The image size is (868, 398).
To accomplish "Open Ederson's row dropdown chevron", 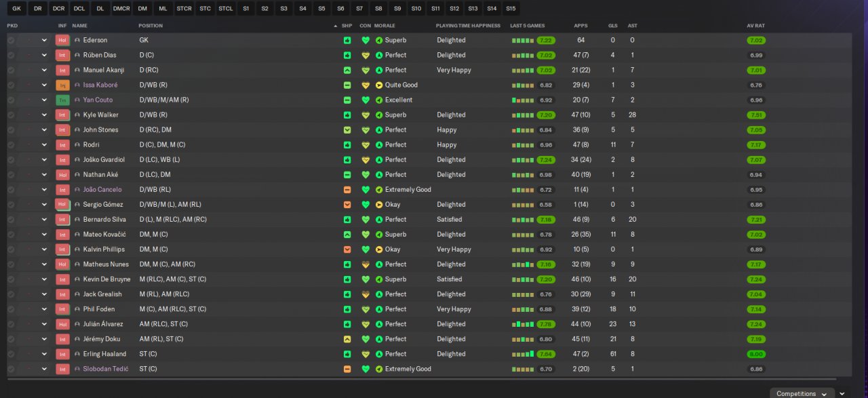I will (x=44, y=40).
